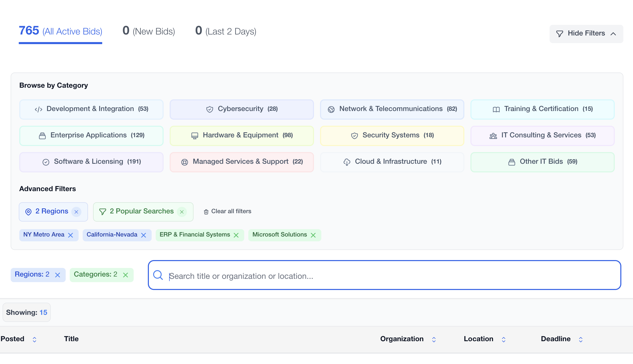Select Cybersecurity category
Image resolution: width=633 pixels, height=364 pixels.
pyautogui.click(x=242, y=109)
